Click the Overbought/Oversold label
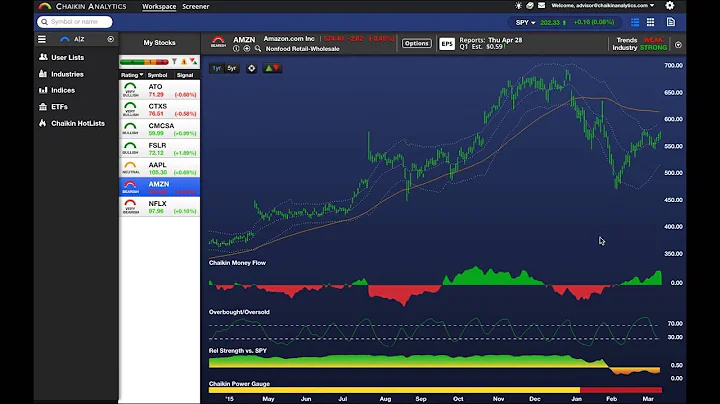The image size is (720, 404). [x=239, y=312]
